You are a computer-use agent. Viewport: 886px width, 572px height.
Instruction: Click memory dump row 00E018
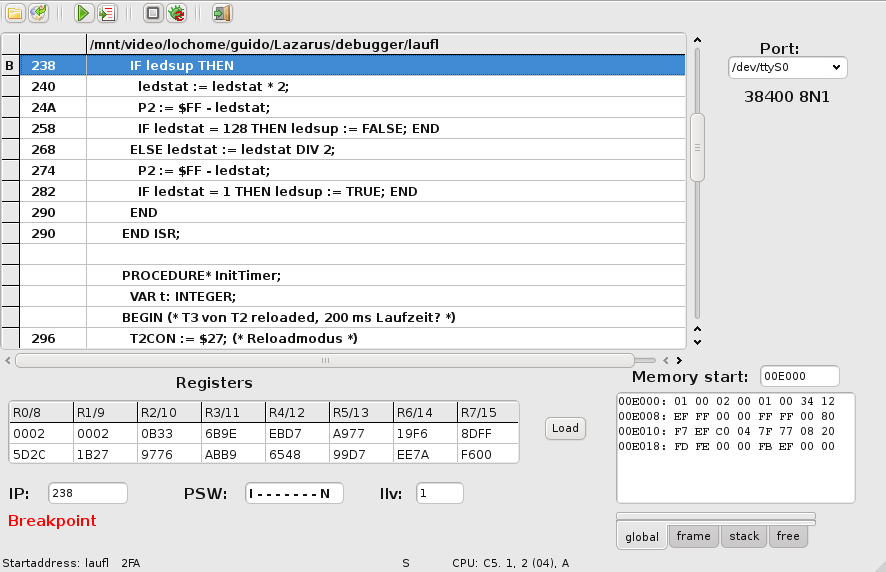726,447
